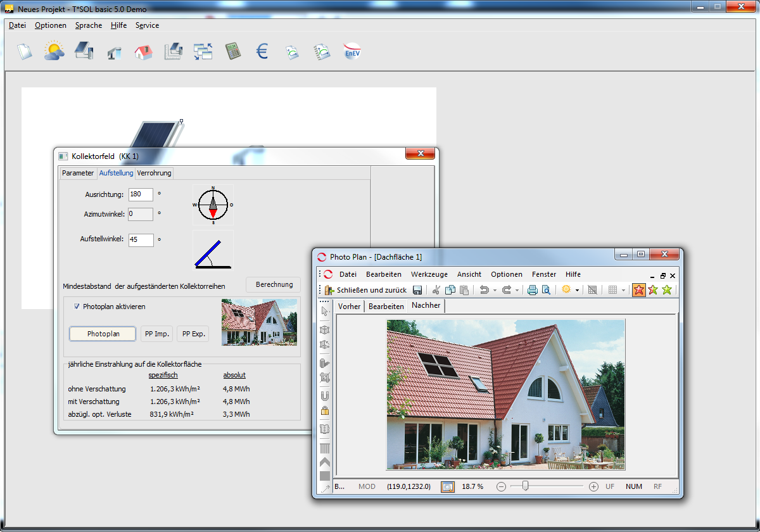Click the Berechnung button
This screenshot has height=532, width=760.
tap(274, 285)
